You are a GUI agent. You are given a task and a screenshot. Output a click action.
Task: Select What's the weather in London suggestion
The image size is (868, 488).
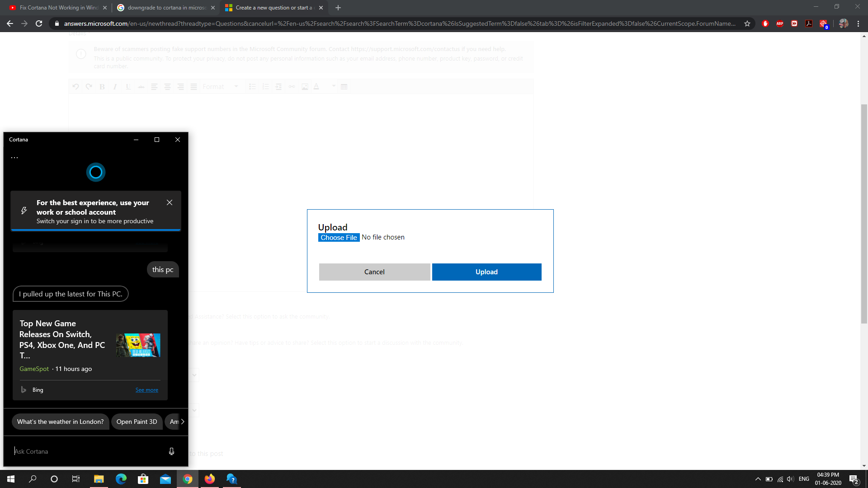point(61,422)
